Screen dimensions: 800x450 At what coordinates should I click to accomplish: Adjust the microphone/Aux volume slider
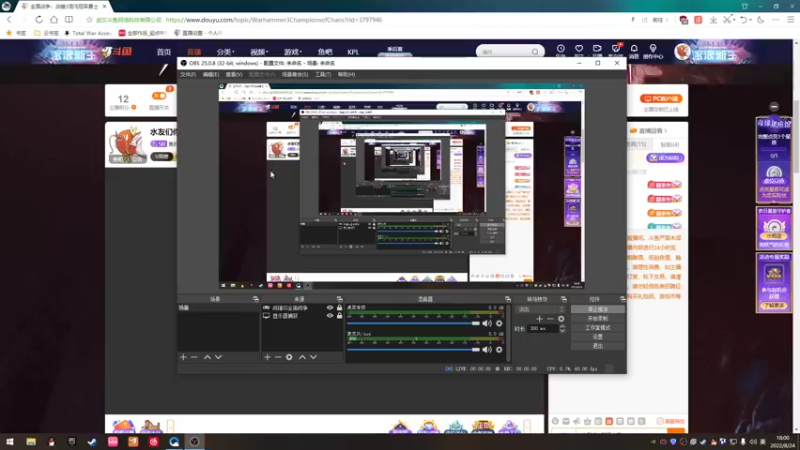414,349
